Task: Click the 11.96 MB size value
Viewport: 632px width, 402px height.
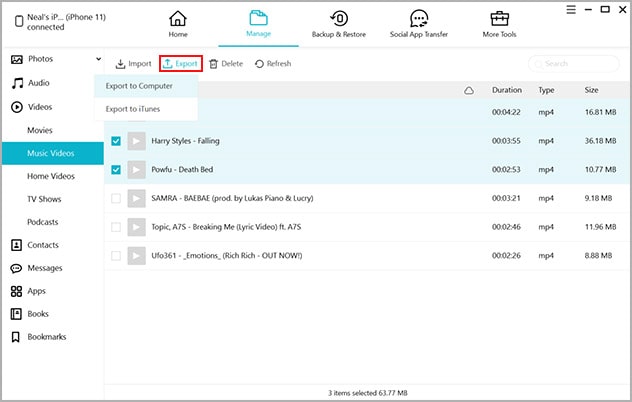Action: (x=601, y=227)
